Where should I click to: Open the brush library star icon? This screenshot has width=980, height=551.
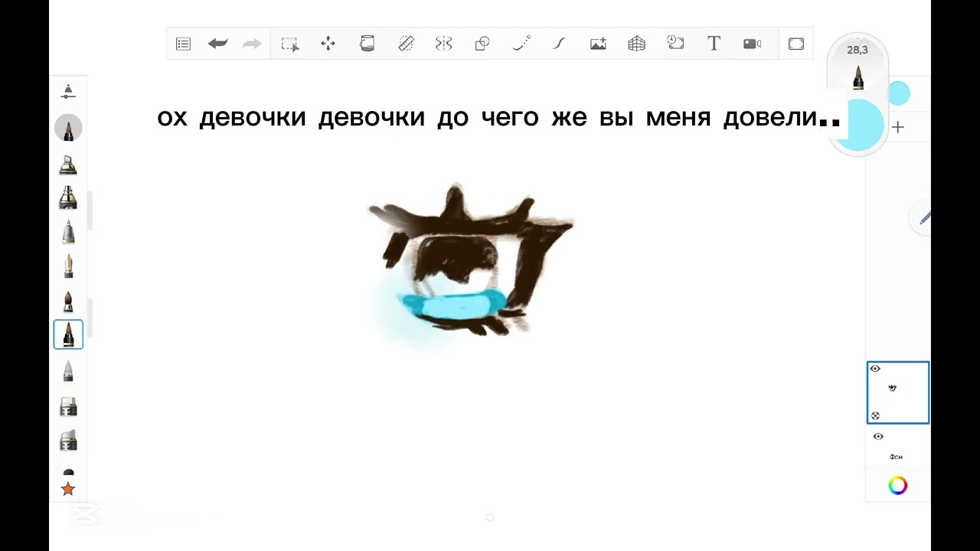68,488
